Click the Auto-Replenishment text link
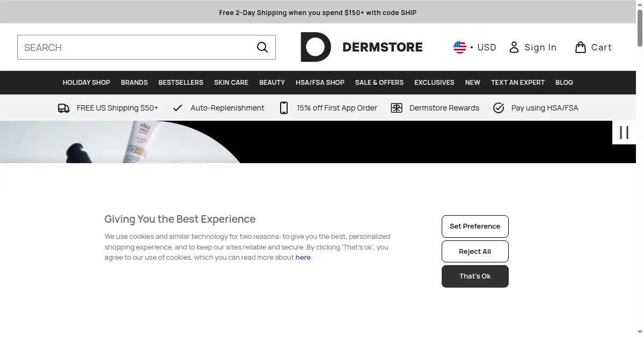This screenshot has width=644, height=337. (228, 108)
